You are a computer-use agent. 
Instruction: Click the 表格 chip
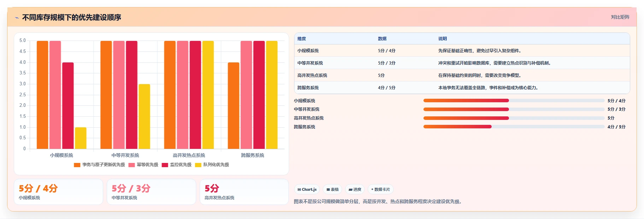pyautogui.click(x=332, y=189)
